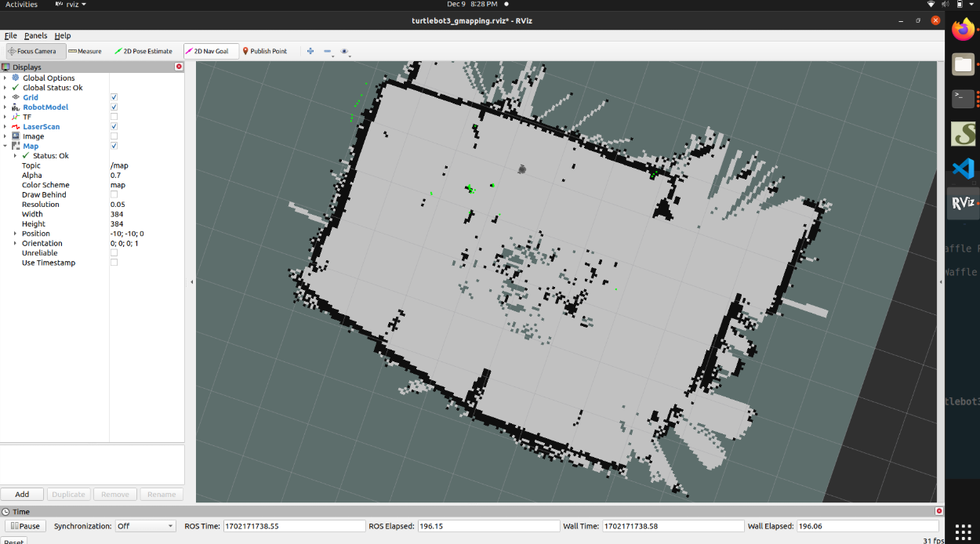Viewport: 980px width, 544px height.
Task: Expand the Position property under Map
Action: [x=15, y=234]
